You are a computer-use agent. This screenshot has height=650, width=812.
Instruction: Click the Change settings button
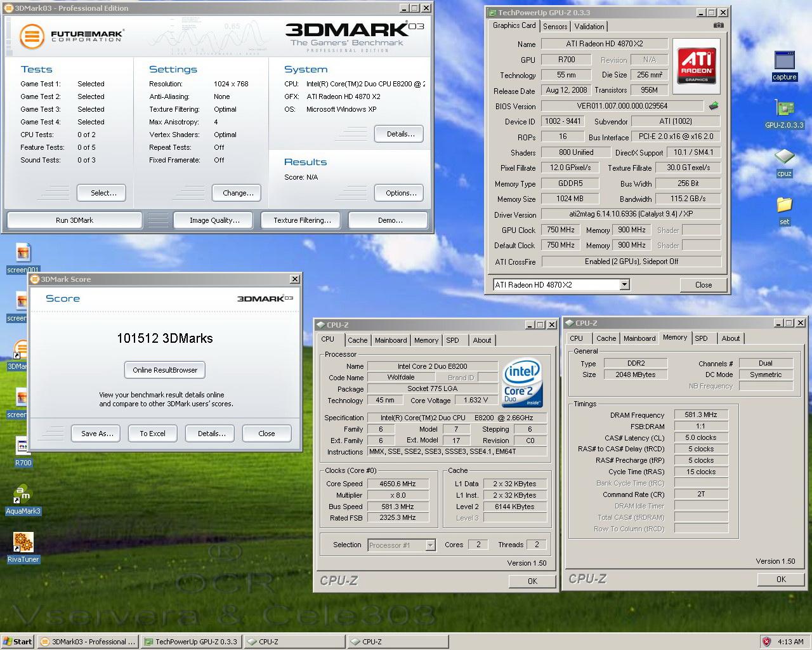[238, 193]
